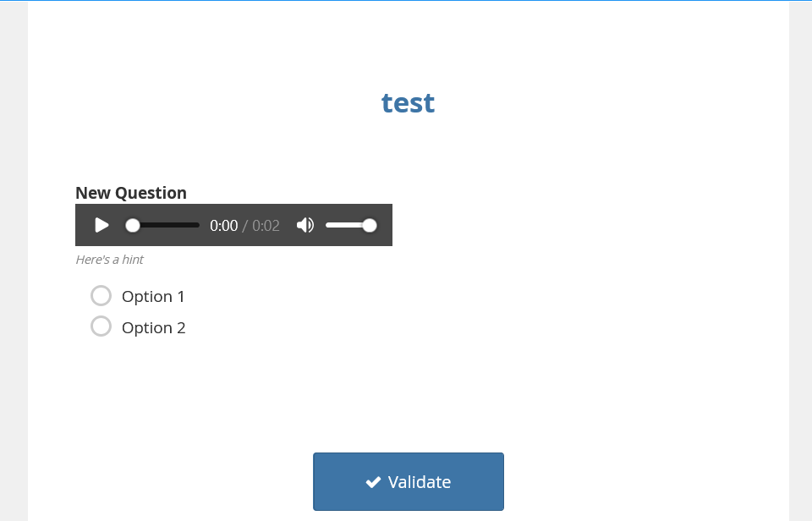Click the volume slider handle
This screenshot has width=812, height=521.
click(370, 225)
